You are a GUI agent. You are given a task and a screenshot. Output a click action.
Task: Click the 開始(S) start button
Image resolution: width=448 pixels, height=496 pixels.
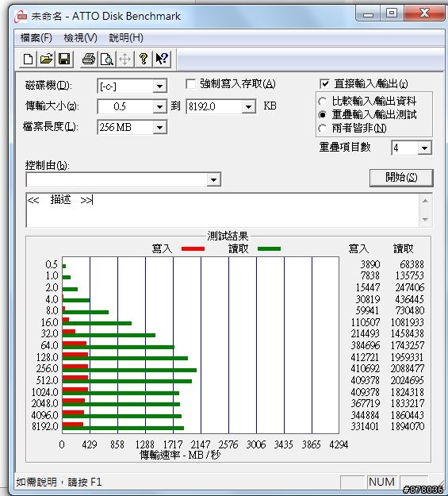tap(401, 178)
